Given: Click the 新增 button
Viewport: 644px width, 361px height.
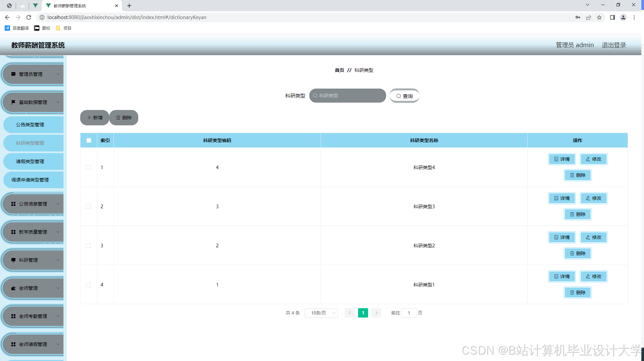Looking at the screenshot, I should (95, 118).
